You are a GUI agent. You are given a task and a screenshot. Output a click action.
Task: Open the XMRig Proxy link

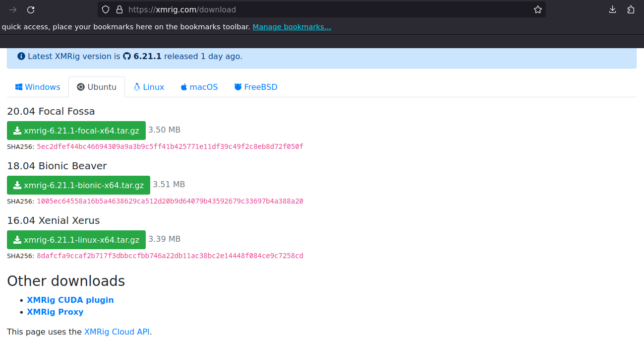coord(55,312)
